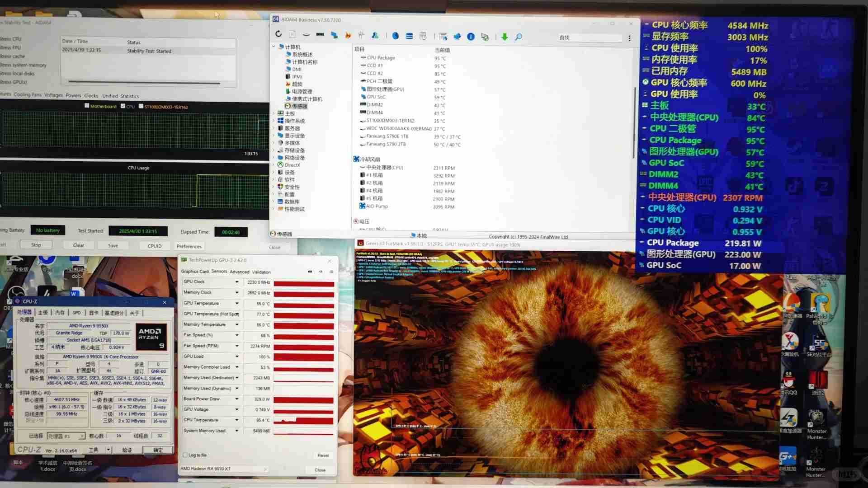The image size is (868, 488).
Task: Open the Fan Speed (RPM) dropdown arrow
Action: click(x=237, y=346)
